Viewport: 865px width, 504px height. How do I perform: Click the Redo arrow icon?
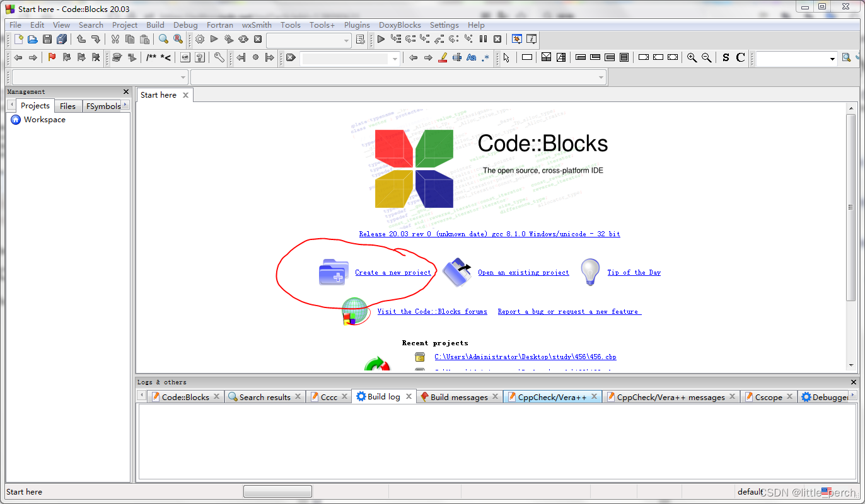point(95,39)
